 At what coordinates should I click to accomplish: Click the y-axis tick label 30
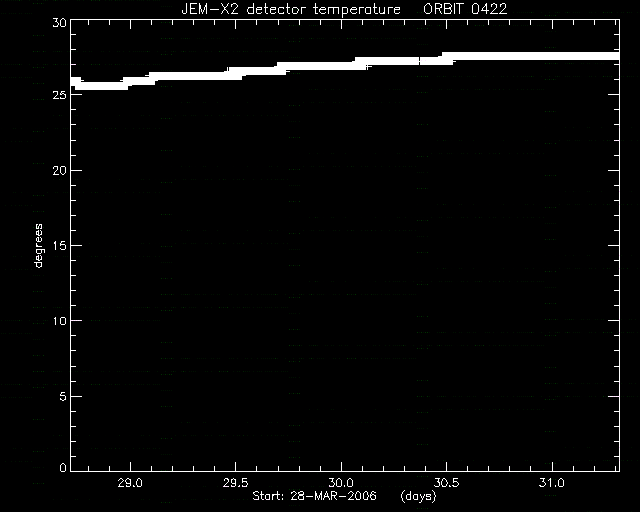59,22
